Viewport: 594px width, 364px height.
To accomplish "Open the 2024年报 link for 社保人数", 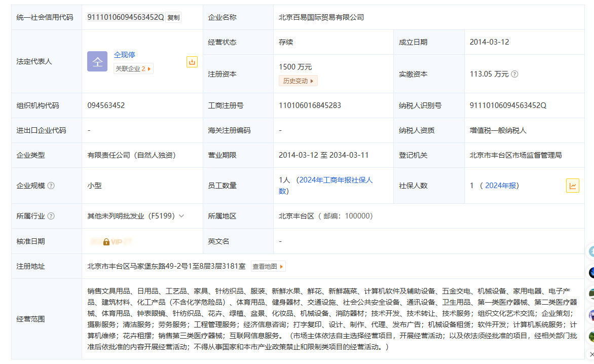I will [501, 186].
